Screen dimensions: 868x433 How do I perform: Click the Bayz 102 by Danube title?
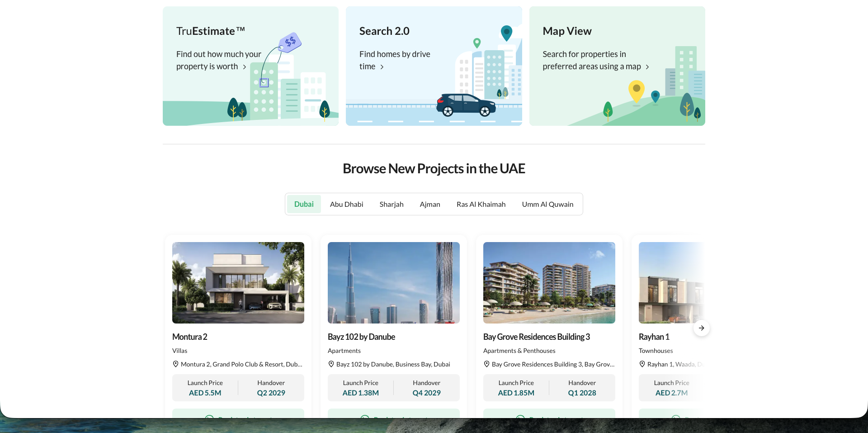pos(361,337)
